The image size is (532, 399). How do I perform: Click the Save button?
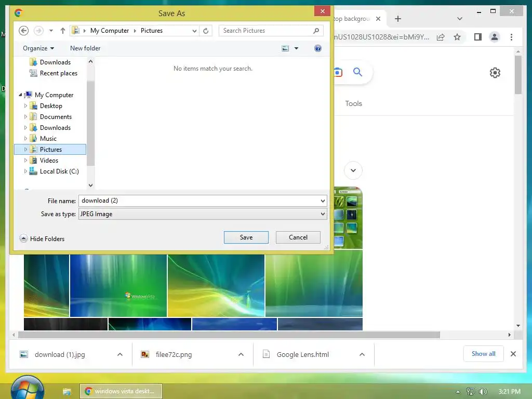pos(246,237)
